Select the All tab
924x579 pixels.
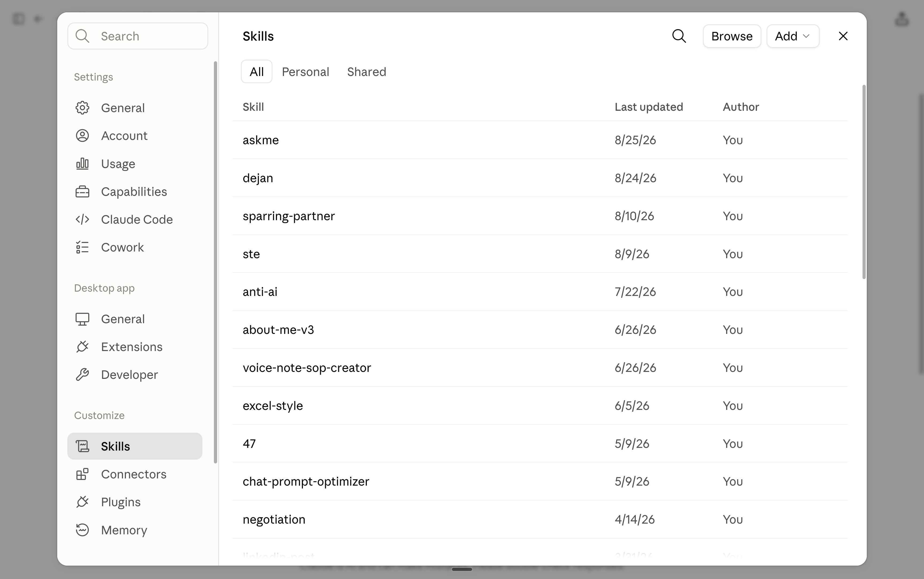(x=257, y=72)
